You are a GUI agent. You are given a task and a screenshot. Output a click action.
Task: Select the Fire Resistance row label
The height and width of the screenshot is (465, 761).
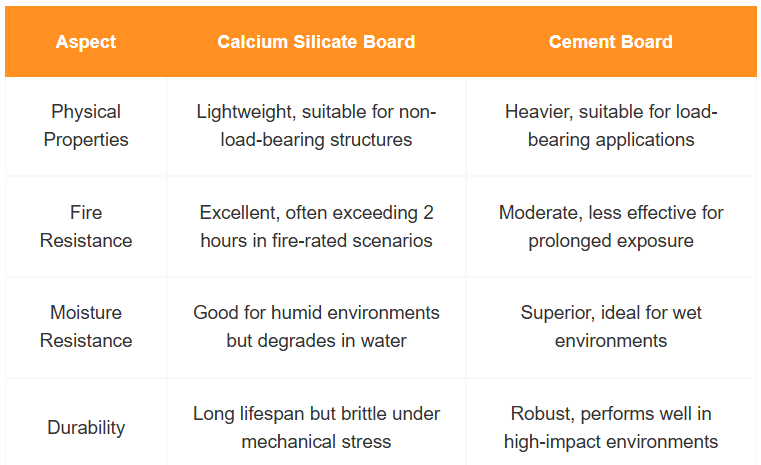pos(86,226)
